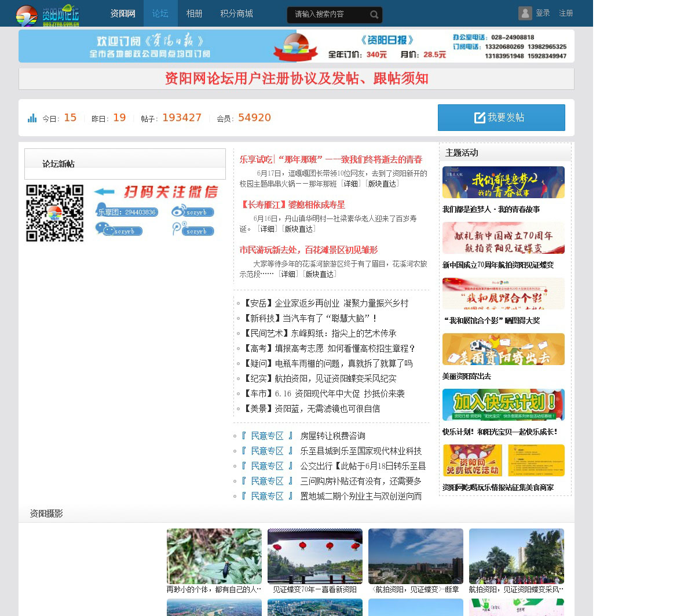Open 【纪实】航拍资阳 post
The image size is (695, 616).
[319, 378]
